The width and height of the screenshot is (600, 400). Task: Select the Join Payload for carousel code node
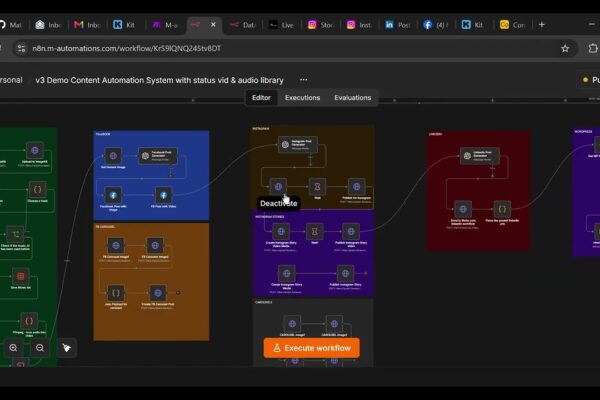(116, 293)
